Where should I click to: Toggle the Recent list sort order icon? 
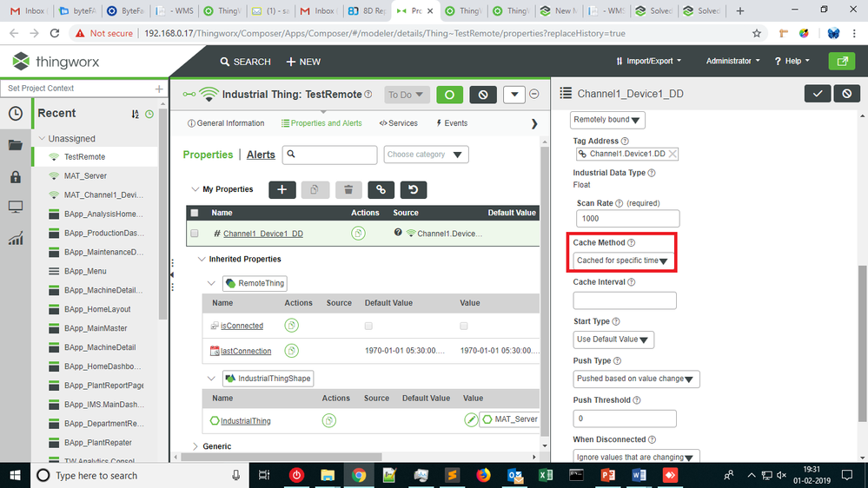[135, 114]
